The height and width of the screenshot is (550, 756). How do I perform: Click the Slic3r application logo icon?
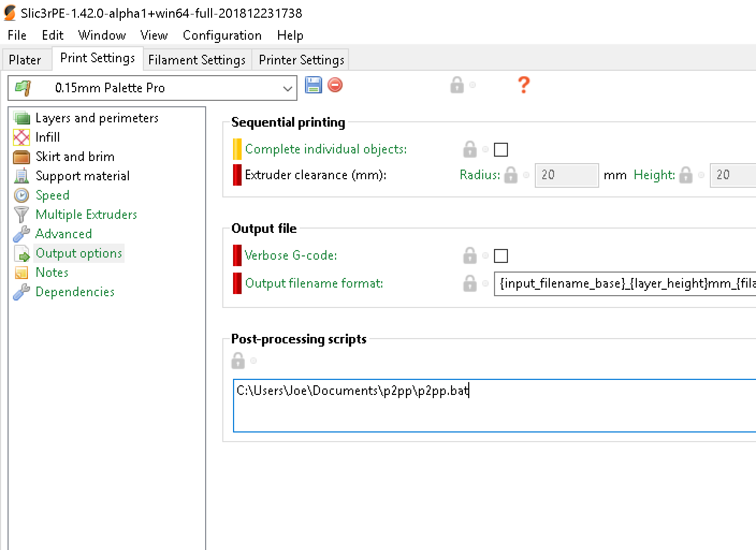click(10, 13)
